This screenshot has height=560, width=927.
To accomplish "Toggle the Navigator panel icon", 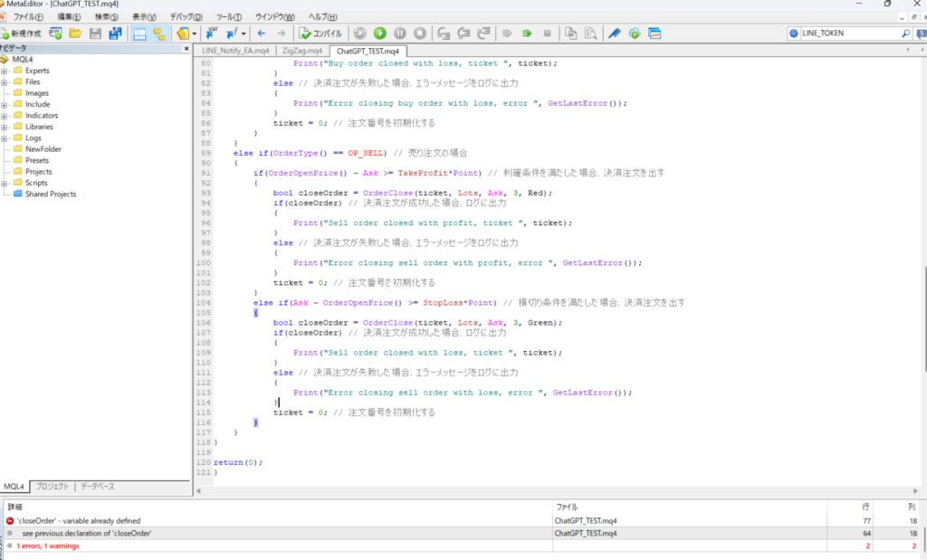I will pos(159,33).
